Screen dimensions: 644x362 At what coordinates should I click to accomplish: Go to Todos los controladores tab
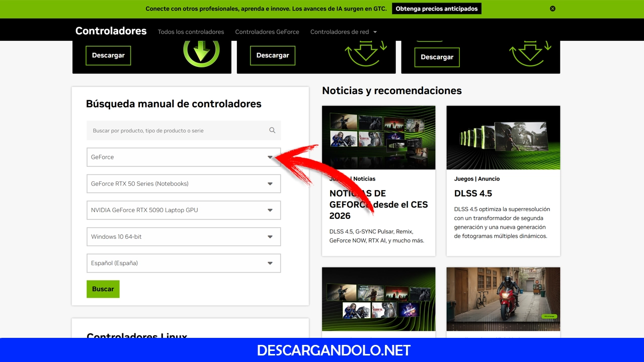(x=191, y=32)
